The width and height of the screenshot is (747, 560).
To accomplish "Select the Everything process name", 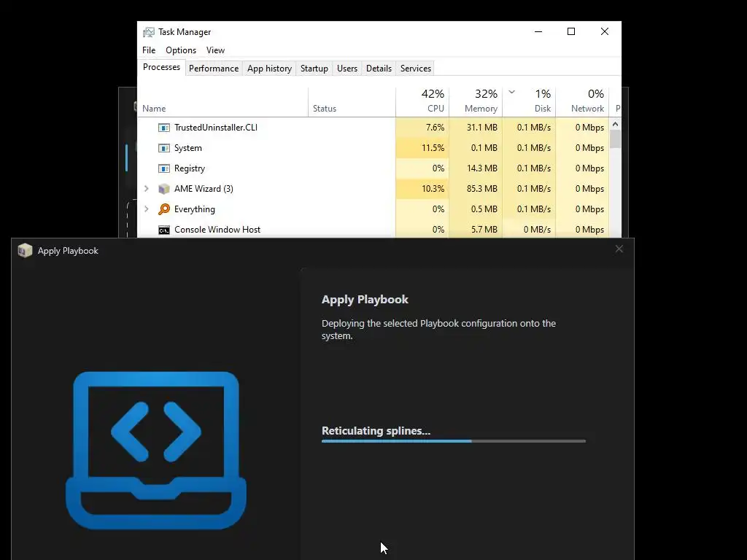I will [194, 209].
